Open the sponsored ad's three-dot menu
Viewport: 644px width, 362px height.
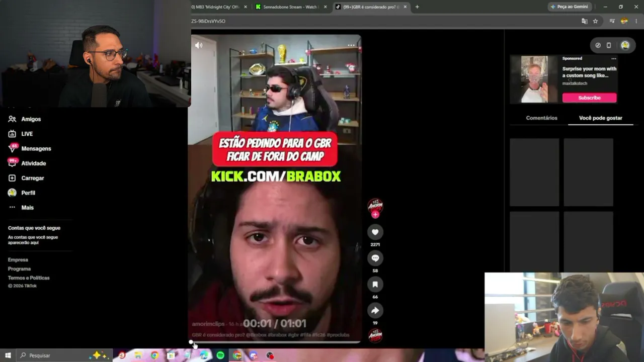click(x=613, y=59)
